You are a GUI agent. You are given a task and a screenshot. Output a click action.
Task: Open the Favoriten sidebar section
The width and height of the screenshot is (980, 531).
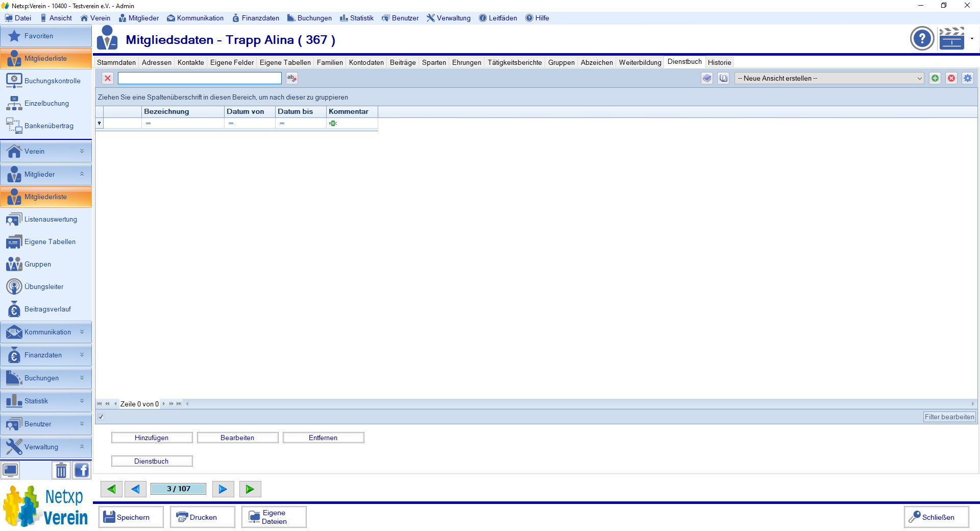[x=46, y=36]
